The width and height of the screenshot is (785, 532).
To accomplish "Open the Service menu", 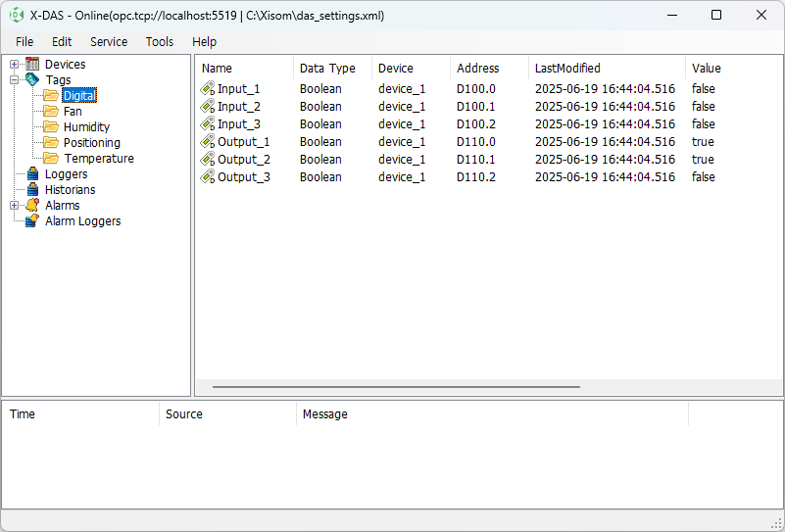I will click(x=109, y=42).
